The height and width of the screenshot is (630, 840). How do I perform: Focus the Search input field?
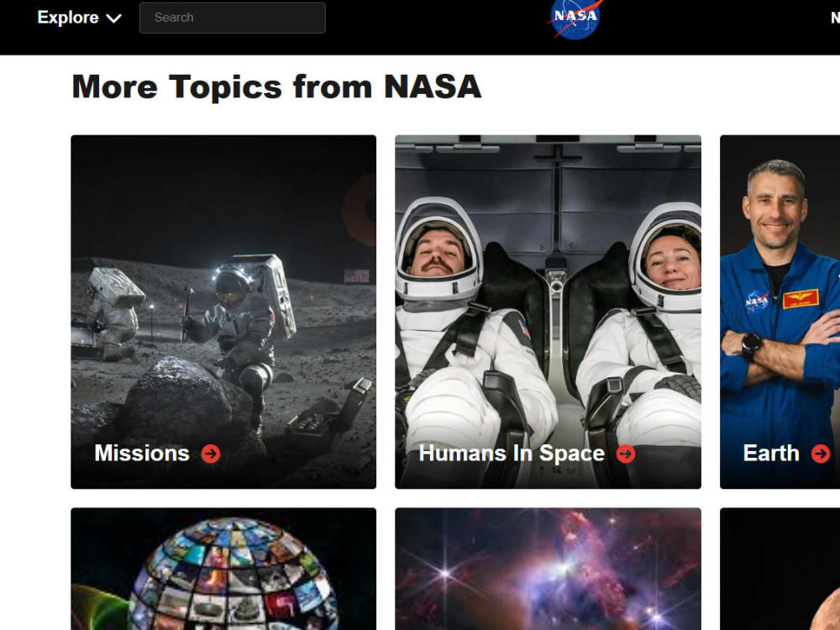pos(233,18)
